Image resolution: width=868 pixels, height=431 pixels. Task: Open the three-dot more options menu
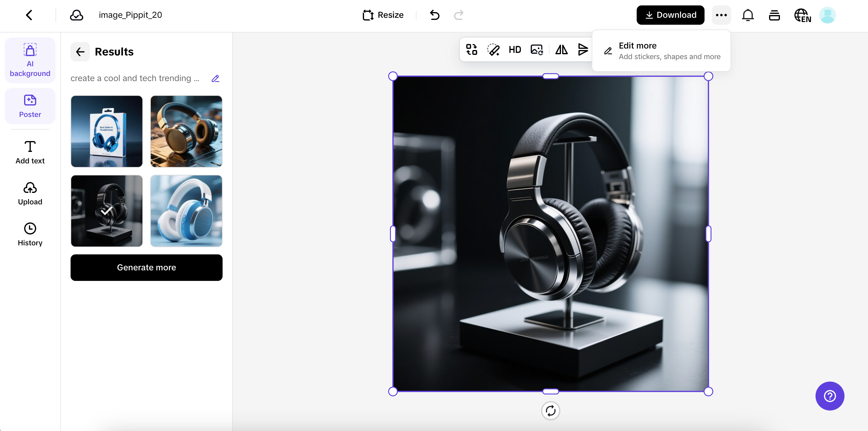pos(721,15)
